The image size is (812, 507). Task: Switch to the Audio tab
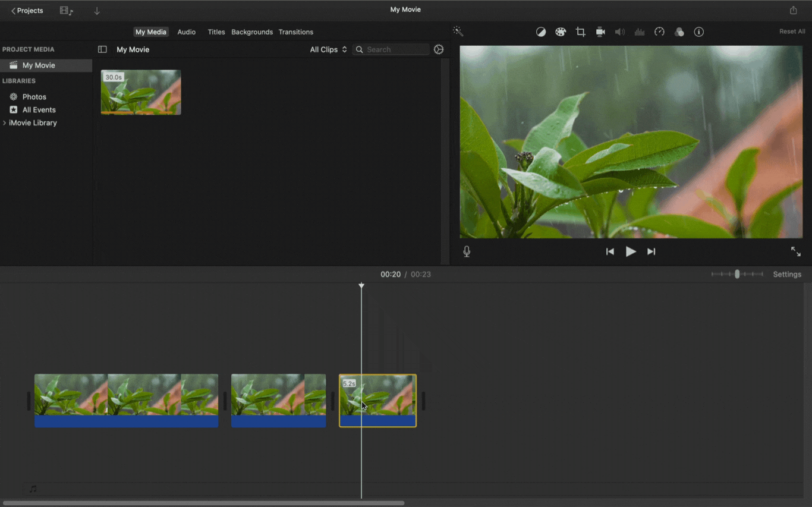coord(186,32)
